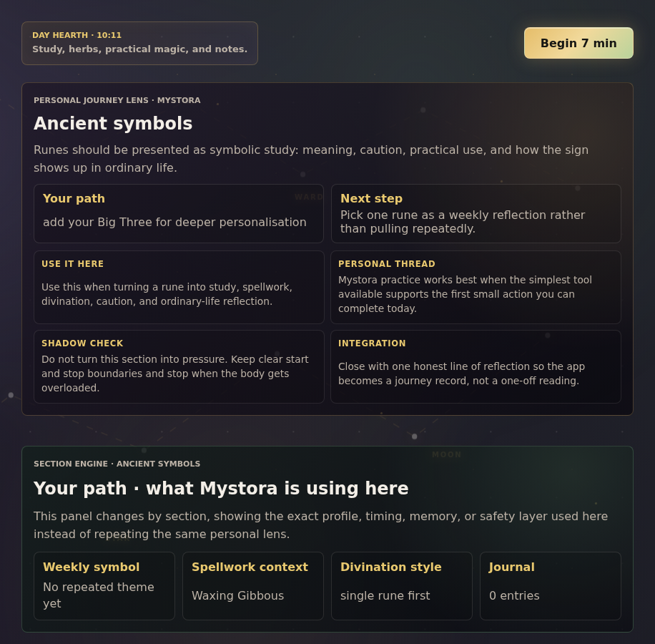Select the Weekly symbol tile
This screenshot has width=655, height=644.
(x=104, y=586)
